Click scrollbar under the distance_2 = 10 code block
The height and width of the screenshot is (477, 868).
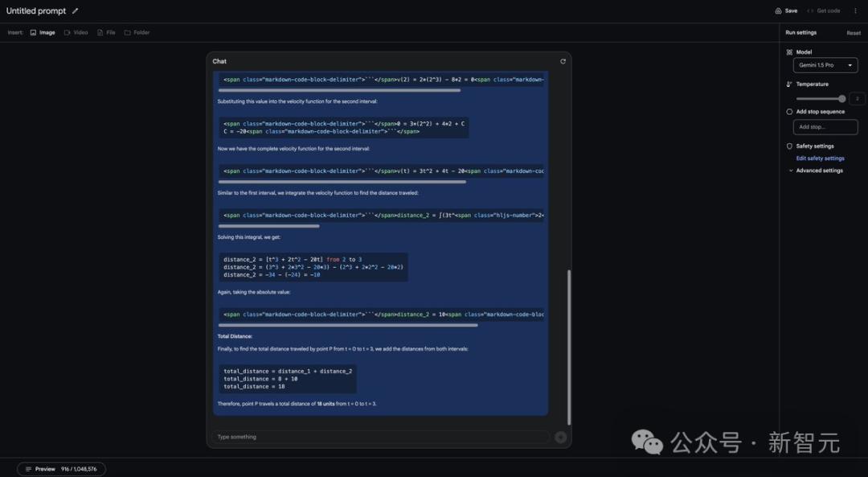point(348,325)
